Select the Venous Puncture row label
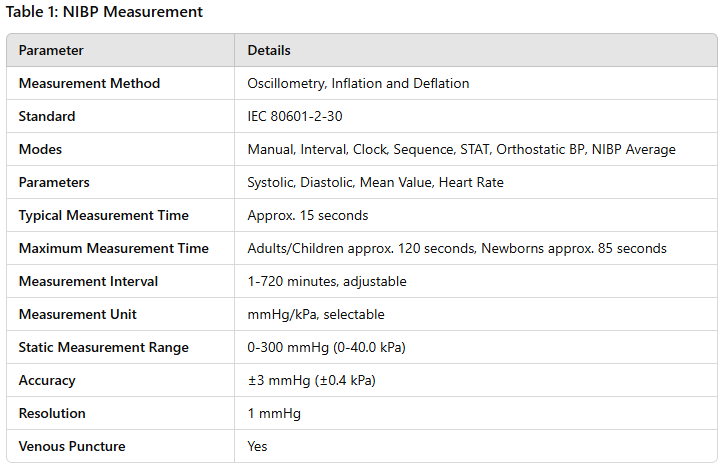The width and height of the screenshot is (720, 465). [72, 446]
